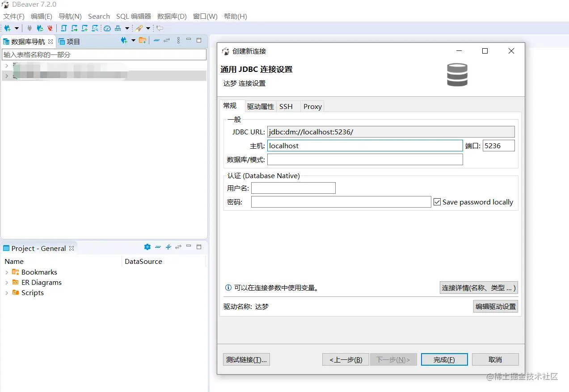Image resolution: width=569 pixels, height=392 pixels.
Task: Open the SQL 编辑器 menu
Action: click(134, 16)
